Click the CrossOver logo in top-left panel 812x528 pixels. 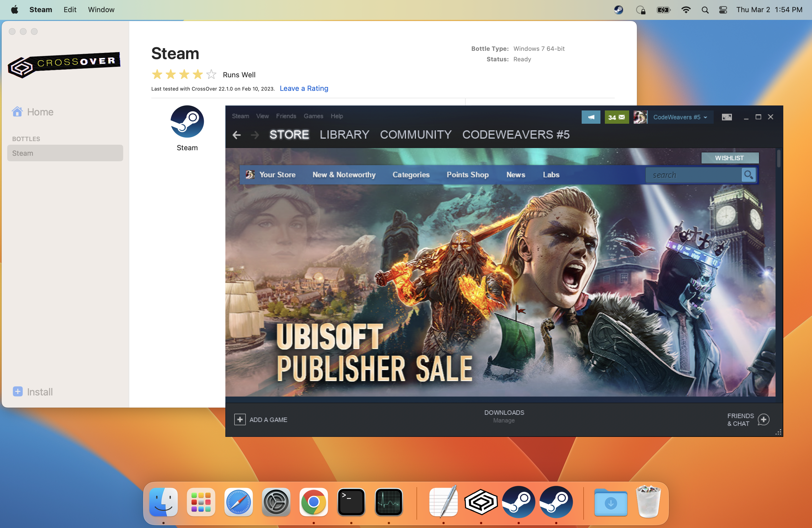click(65, 62)
